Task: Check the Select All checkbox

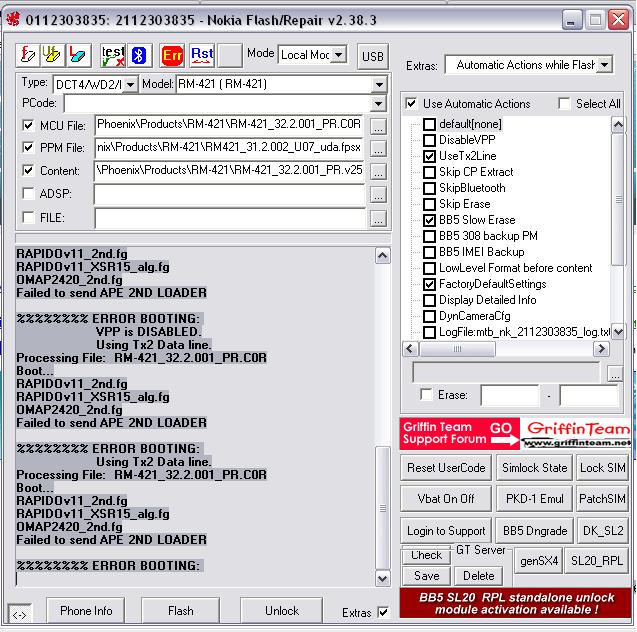Action: point(564,104)
